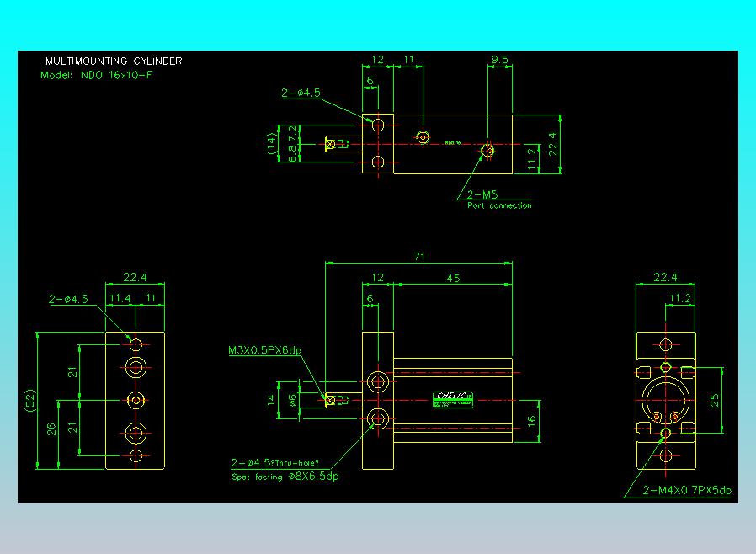This screenshot has width=756, height=554.
Task: Click the CHELIC logo on cylinder body
Action: [x=453, y=396]
